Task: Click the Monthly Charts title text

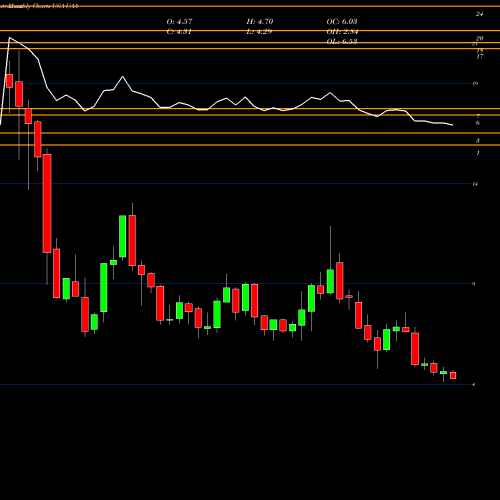Action: point(39,6)
